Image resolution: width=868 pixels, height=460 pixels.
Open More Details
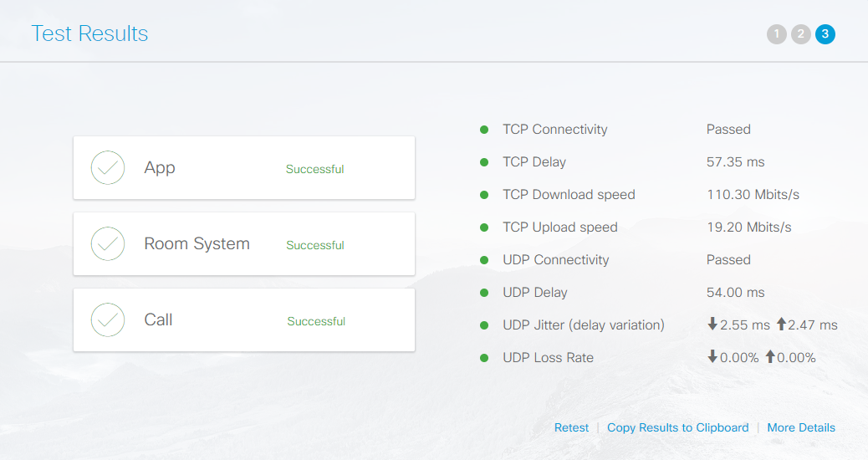point(800,427)
